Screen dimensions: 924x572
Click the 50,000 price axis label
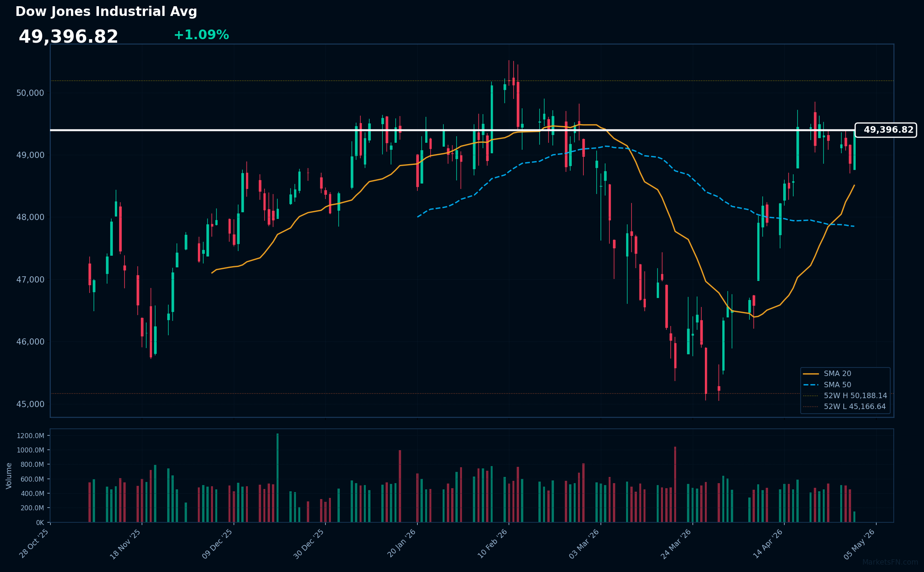[30, 93]
